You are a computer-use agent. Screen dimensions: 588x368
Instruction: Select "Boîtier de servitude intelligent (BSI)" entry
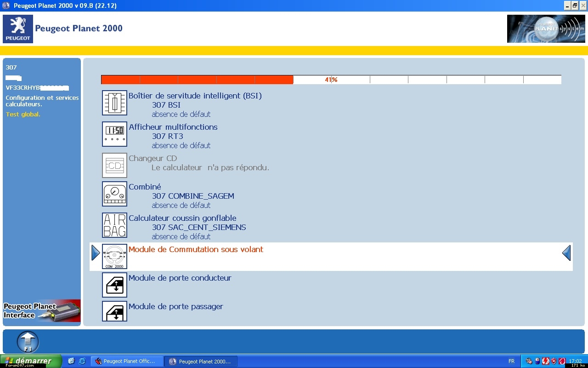click(x=195, y=96)
